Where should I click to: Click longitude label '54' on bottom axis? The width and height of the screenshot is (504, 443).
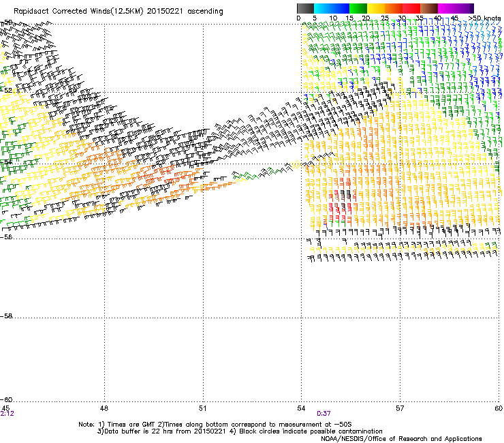click(x=301, y=408)
